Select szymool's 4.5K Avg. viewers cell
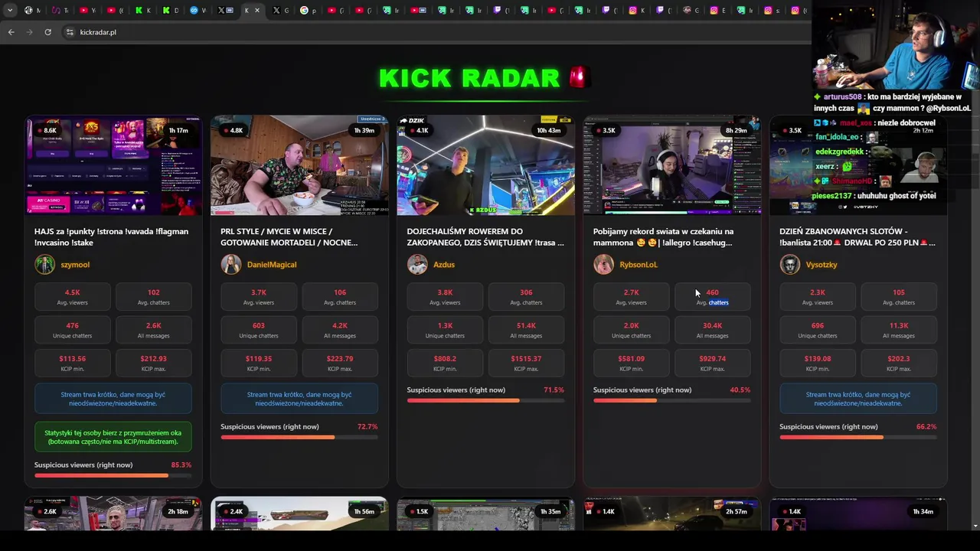Screen dimensions: 980x551 pyautogui.click(x=72, y=297)
